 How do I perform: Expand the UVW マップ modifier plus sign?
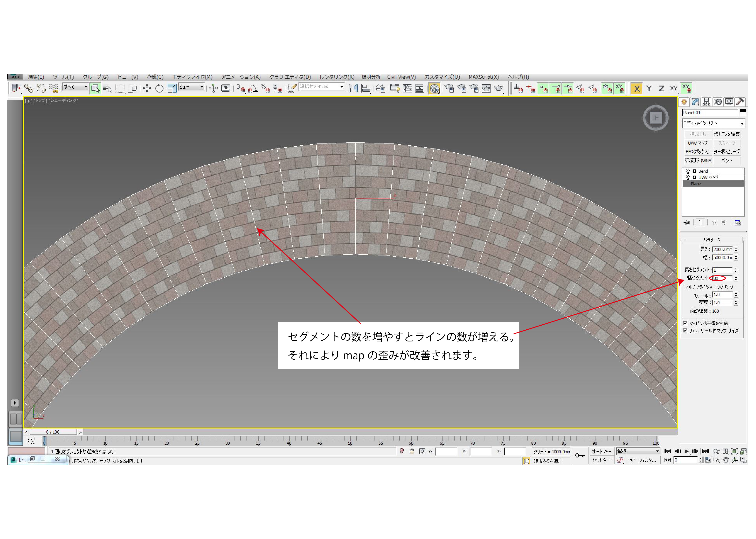(694, 177)
